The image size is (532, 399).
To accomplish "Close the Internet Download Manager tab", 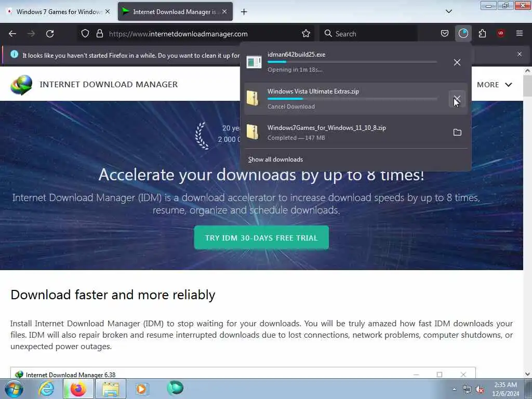I will pyautogui.click(x=224, y=11).
